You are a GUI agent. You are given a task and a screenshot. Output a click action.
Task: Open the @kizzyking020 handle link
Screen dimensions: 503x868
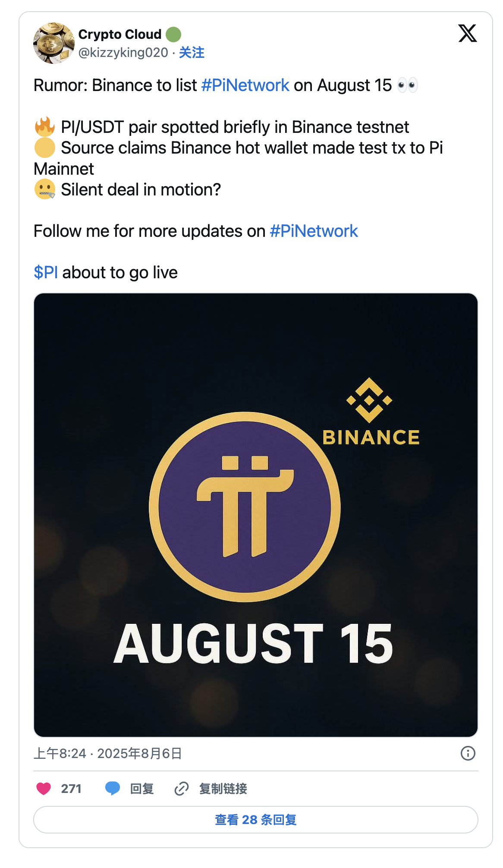coord(123,53)
